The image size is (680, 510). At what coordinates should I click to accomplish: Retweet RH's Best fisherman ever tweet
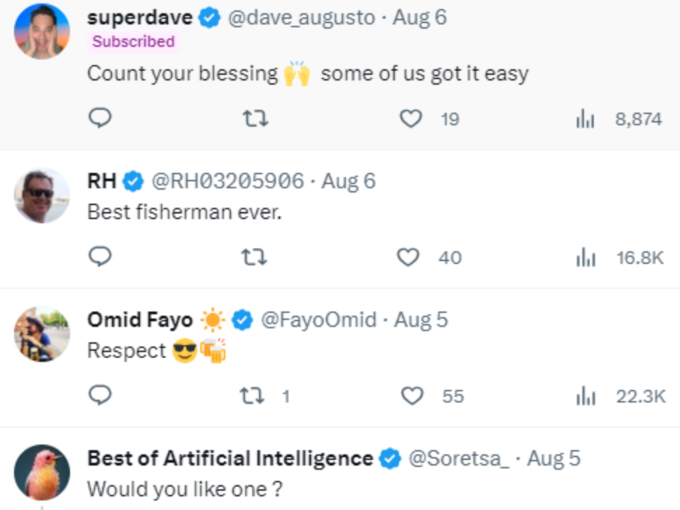point(254,257)
